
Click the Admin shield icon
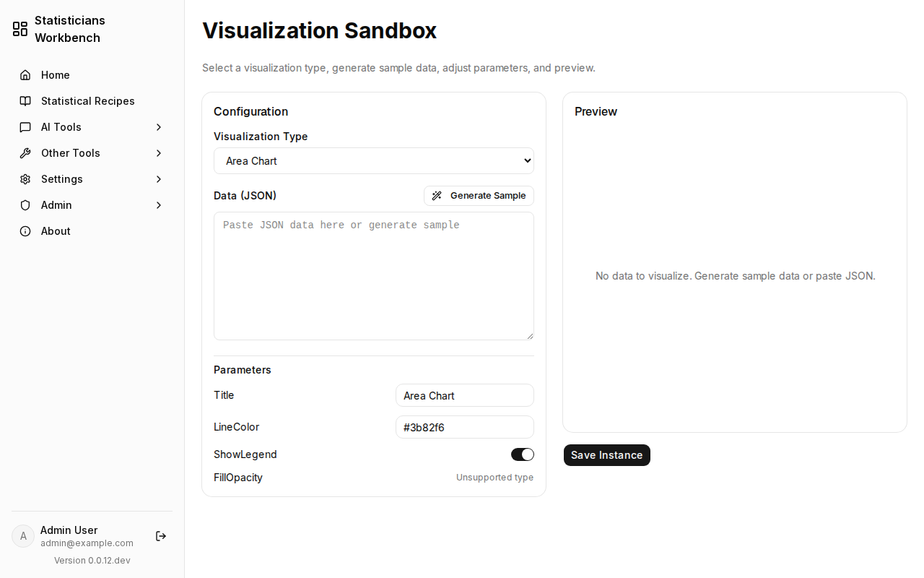(25, 205)
